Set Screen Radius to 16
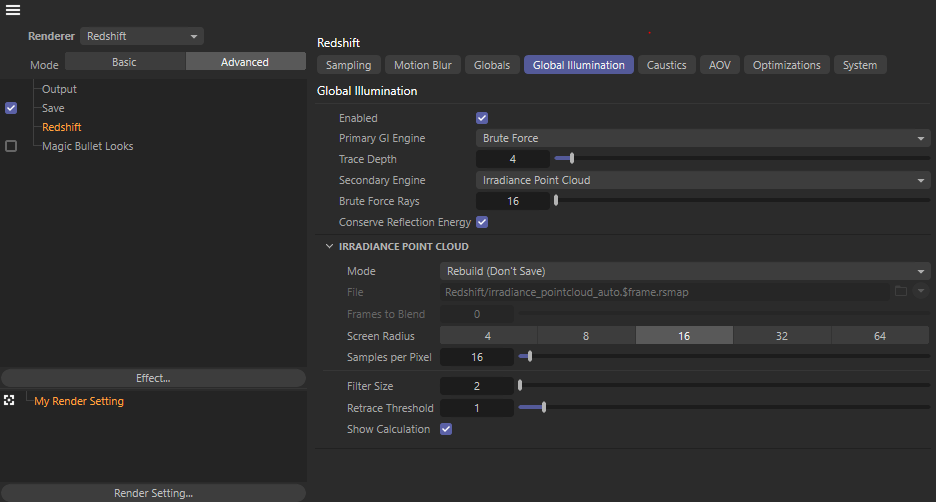 pos(684,335)
